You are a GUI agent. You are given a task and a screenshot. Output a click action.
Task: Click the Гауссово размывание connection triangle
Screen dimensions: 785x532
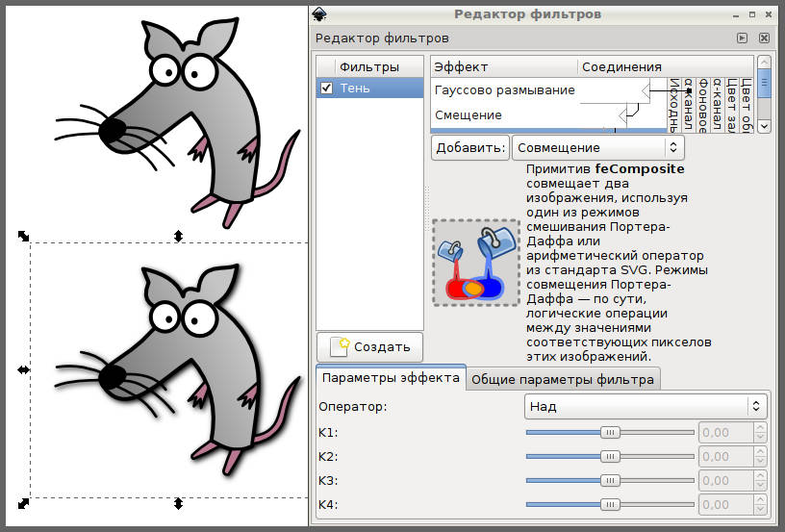[646, 91]
